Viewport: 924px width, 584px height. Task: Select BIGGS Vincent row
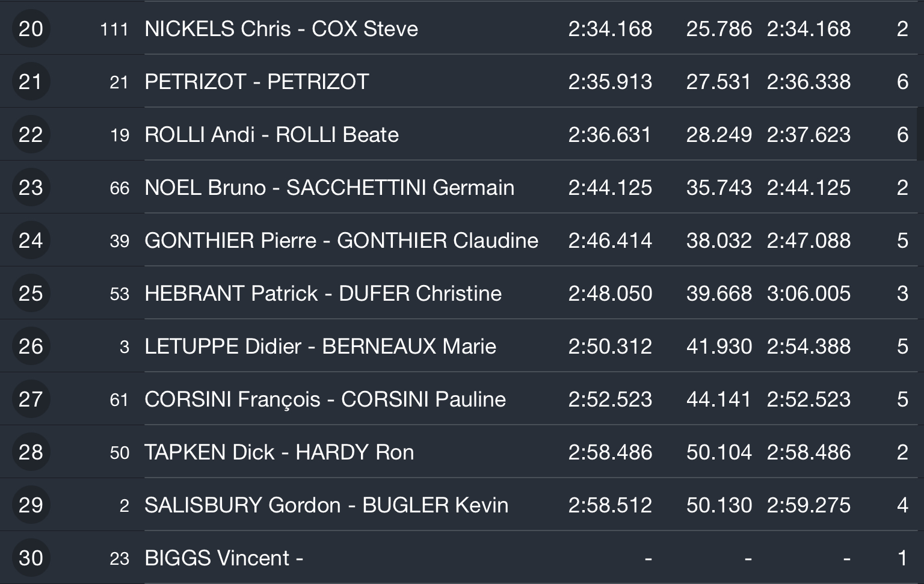pyautogui.click(x=462, y=558)
